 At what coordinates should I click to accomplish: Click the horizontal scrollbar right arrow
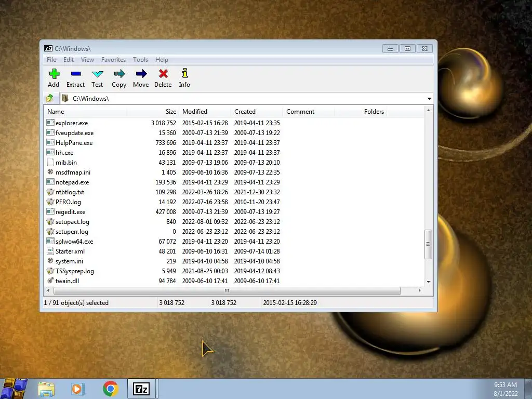click(x=420, y=291)
